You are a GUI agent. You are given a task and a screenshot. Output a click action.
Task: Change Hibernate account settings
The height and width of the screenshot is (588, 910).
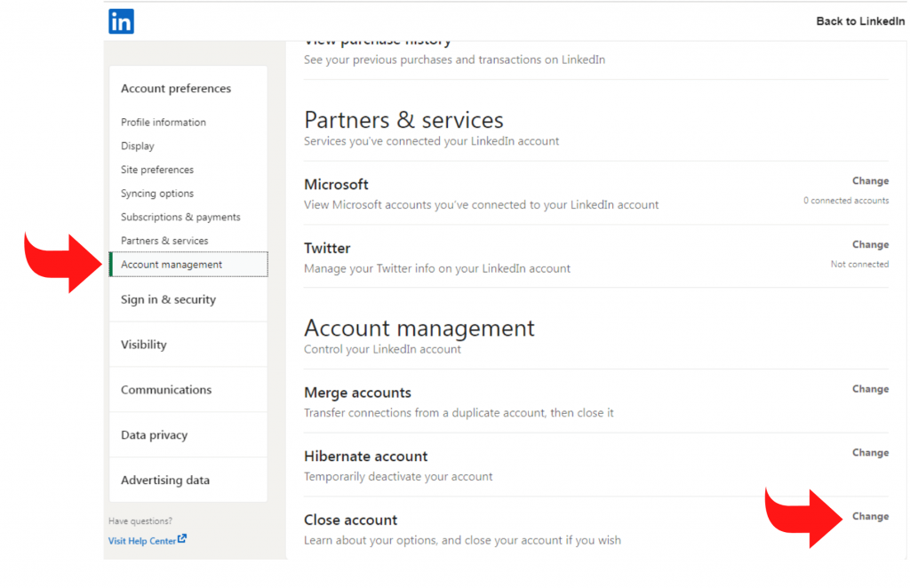[x=870, y=452]
